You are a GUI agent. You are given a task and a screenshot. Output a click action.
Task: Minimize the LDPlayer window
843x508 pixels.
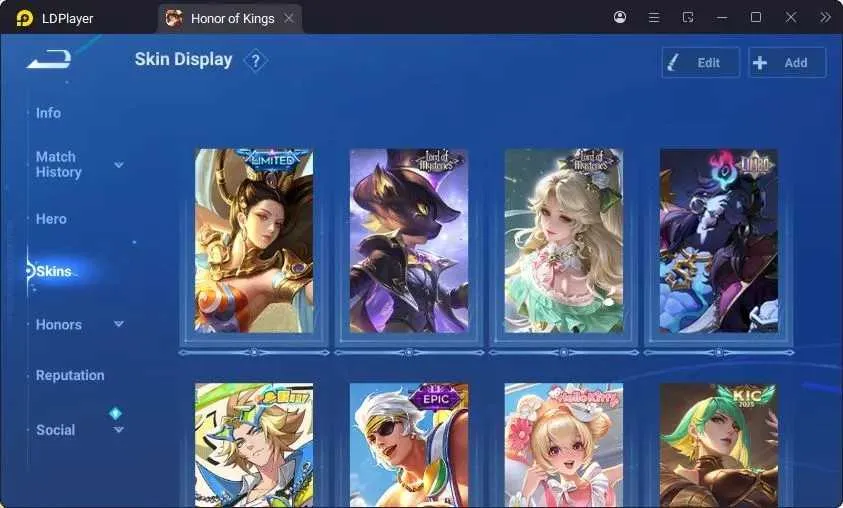tap(722, 17)
